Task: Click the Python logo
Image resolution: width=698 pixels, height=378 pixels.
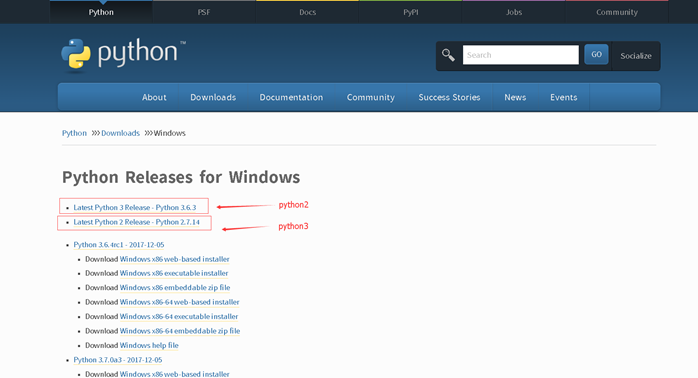Action: pyautogui.click(x=123, y=54)
